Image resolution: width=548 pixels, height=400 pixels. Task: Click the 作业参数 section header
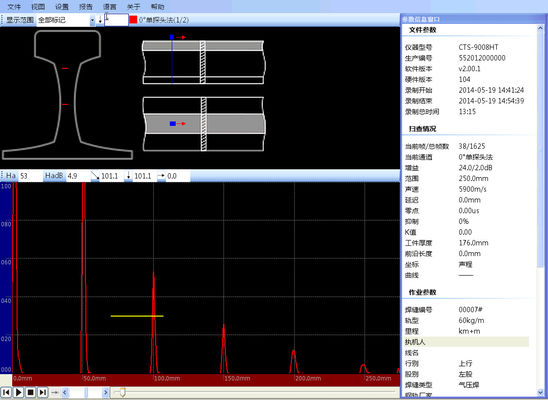tap(422, 292)
